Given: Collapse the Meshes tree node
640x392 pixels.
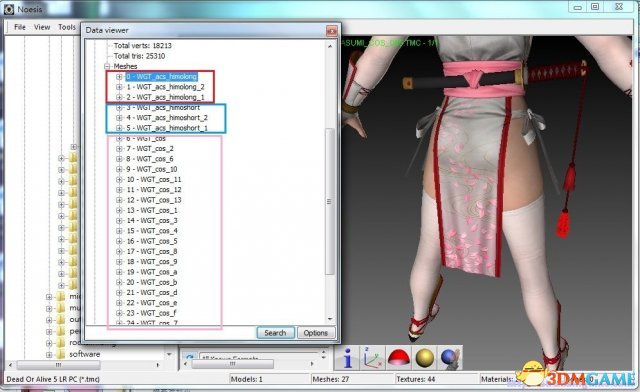Looking at the screenshot, I should (107, 66).
